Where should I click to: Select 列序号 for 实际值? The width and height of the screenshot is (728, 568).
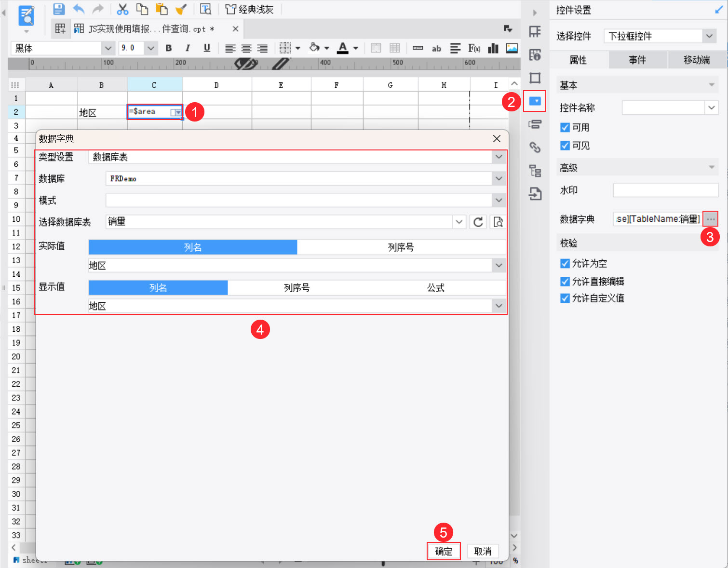(x=401, y=247)
